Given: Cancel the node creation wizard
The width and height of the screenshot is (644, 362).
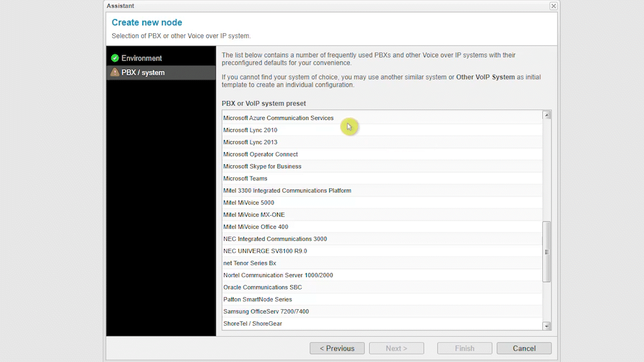Looking at the screenshot, I should pos(524,348).
